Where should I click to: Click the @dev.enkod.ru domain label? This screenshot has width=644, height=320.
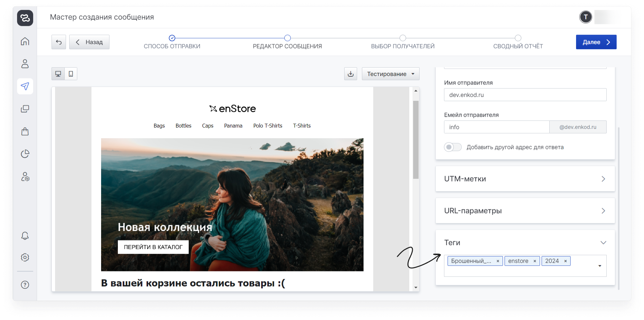pos(578,127)
